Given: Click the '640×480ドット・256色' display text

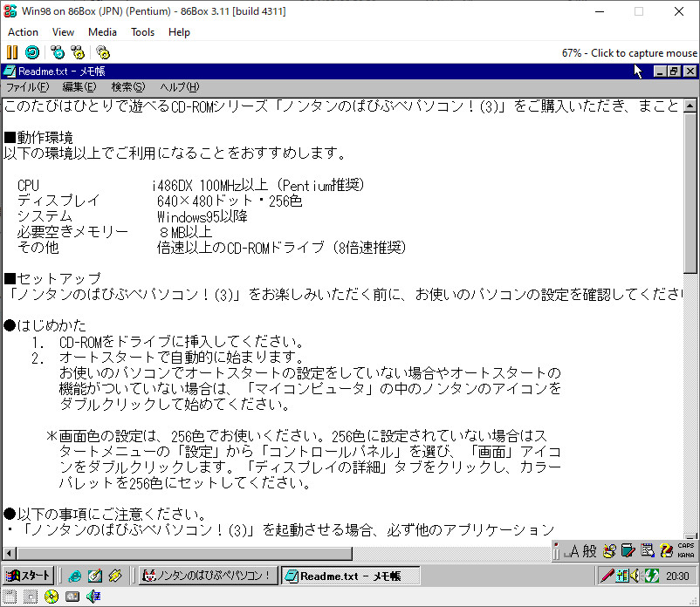Looking at the screenshot, I should pyautogui.click(x=230, y=201).
